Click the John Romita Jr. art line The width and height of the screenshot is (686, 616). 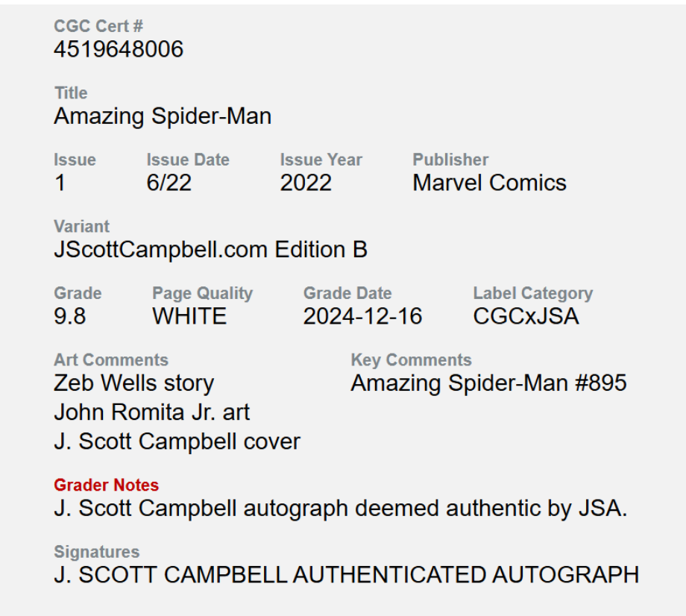click(x=152, y=412)
